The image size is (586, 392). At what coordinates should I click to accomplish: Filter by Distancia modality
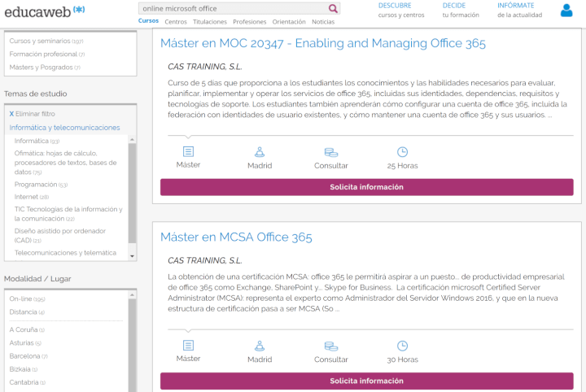coord(27,312)
